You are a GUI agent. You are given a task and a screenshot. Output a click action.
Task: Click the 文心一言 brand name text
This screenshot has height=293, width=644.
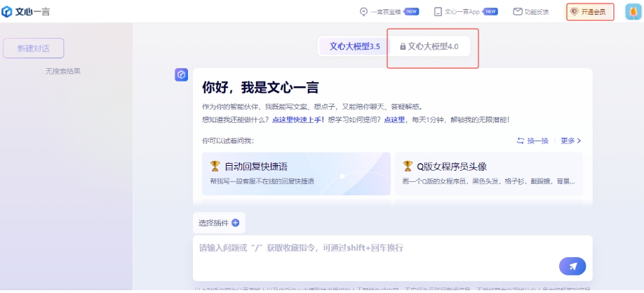pos(32,12)
